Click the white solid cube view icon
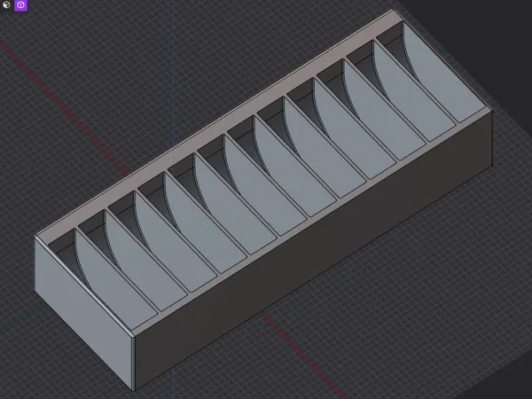532x399 pixels. (x=6, y=4)
